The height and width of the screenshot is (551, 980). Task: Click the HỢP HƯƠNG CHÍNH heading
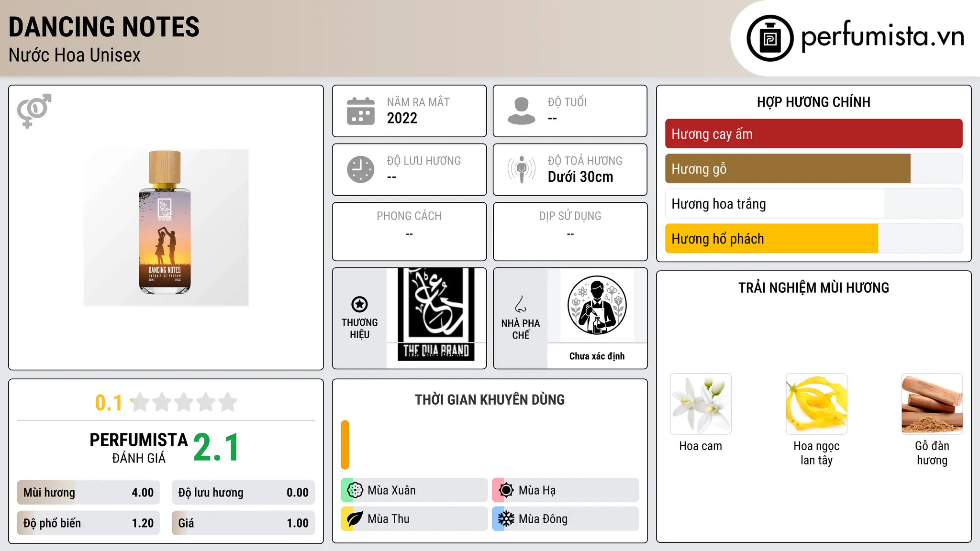813,102
